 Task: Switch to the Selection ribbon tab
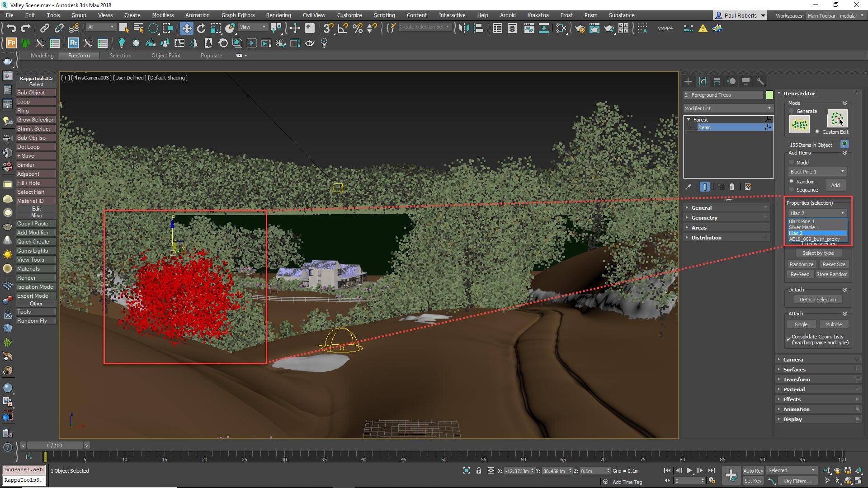(120, 55)
